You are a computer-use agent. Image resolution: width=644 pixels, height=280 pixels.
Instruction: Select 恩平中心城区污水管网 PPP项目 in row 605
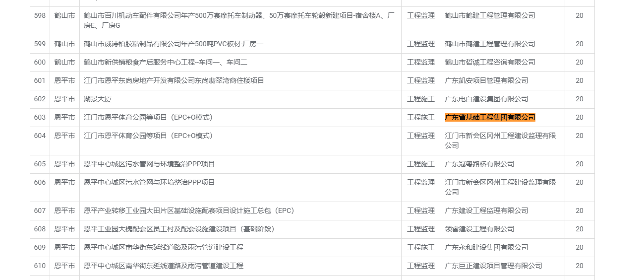(x=149, y=164)
